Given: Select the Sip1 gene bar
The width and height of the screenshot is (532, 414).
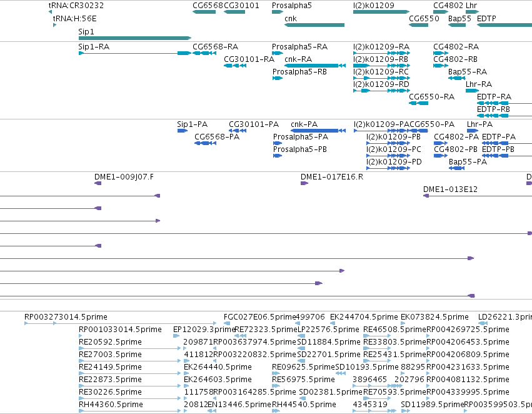Looking at the screenshot, I should 135,38.
